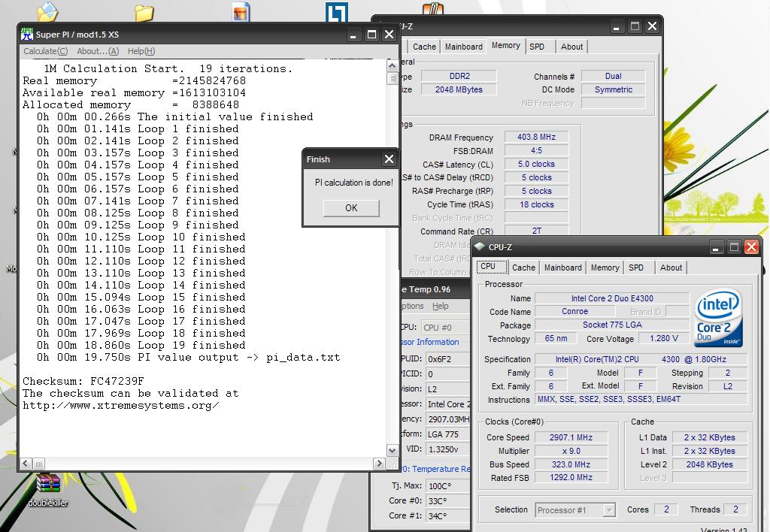
Task: Click the Tj. Max value 100C° in Core Temp
Action: point(448,486)
